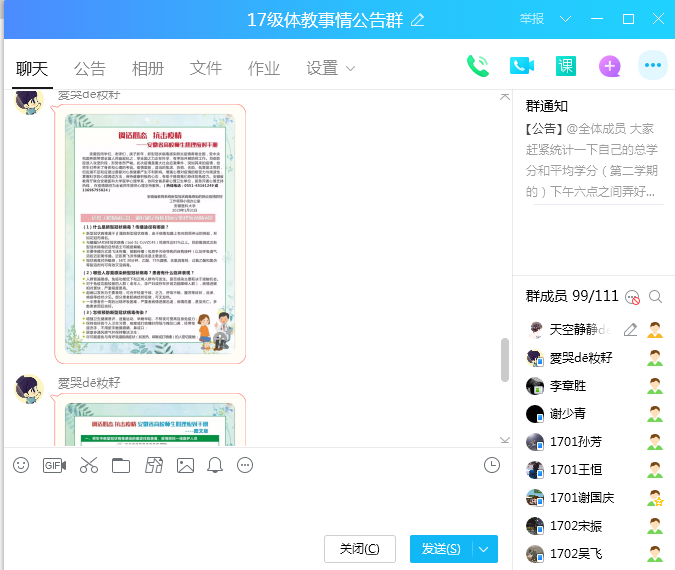Click the GIF sticker icon
Screen dimensions: 675x570
point(54,465)
